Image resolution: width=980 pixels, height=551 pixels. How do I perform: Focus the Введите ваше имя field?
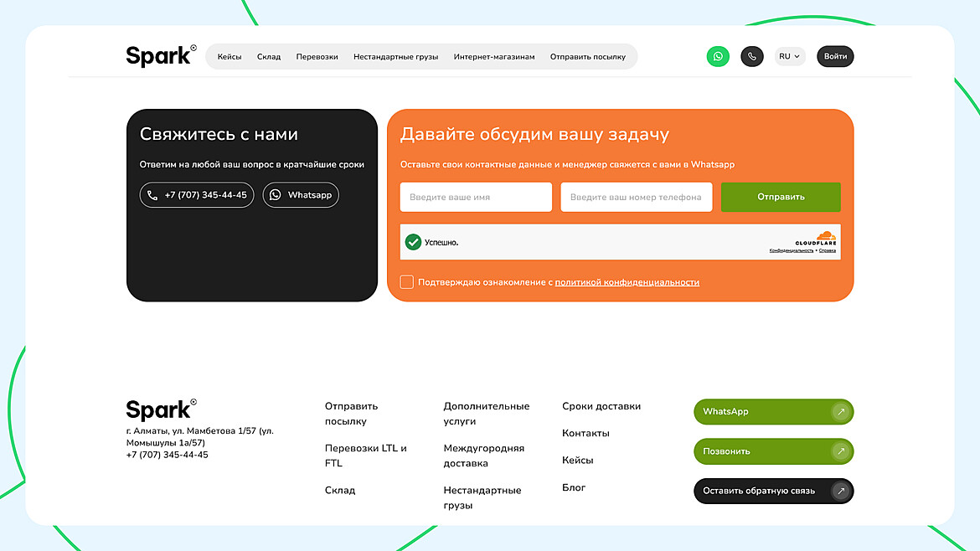(476, 197)
